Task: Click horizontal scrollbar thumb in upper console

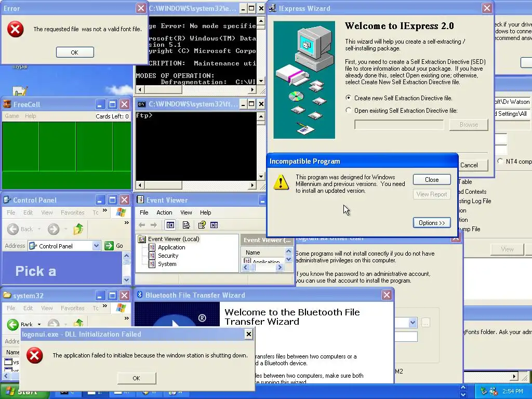Action: (x=163, y=90)
